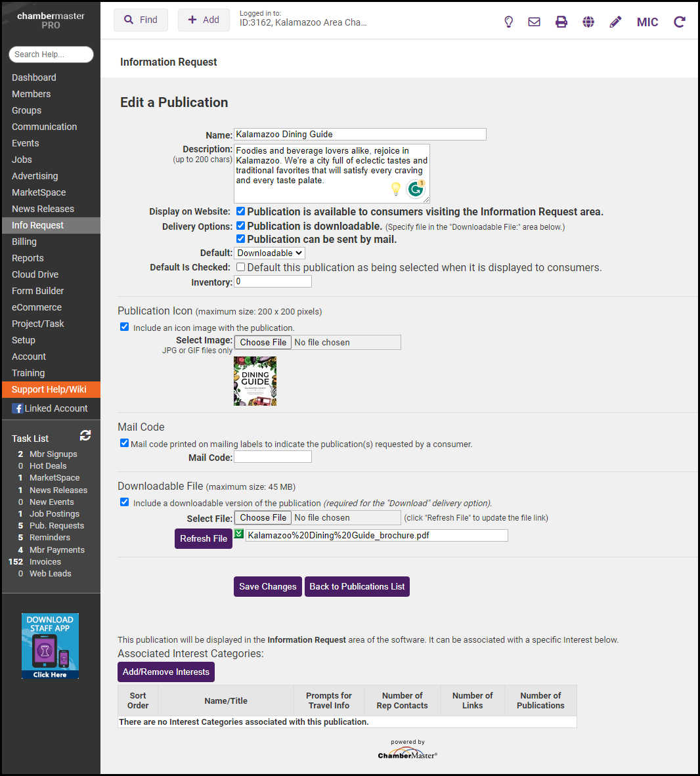700x776 pixels.
Task: Open Pub. Requests task link
Action: point(56,526)
